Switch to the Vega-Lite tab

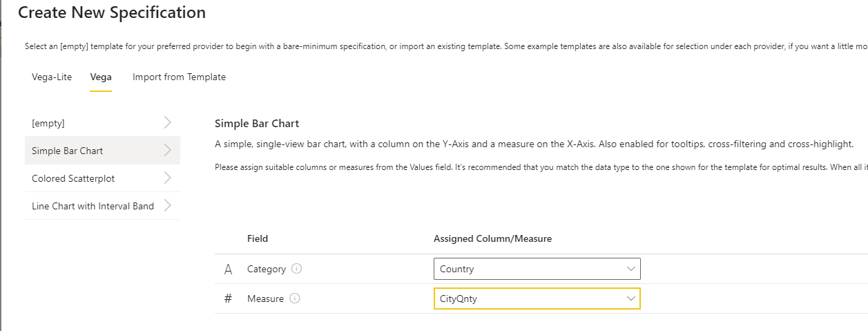[52, 77]
